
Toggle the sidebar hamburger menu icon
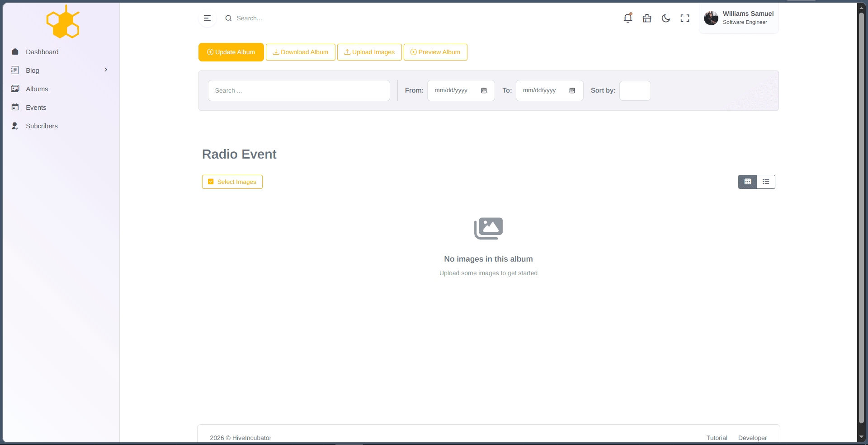click(x=207, y=19)
